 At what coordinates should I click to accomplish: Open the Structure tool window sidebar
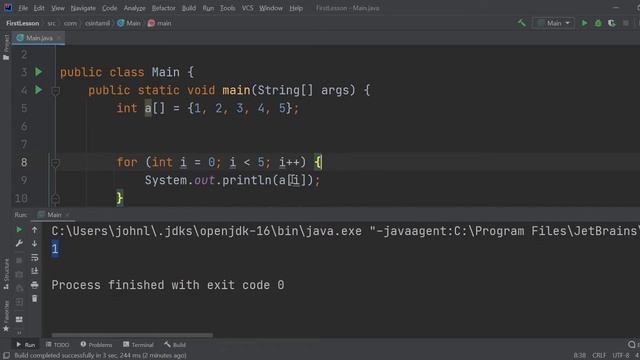pos(6,273)
